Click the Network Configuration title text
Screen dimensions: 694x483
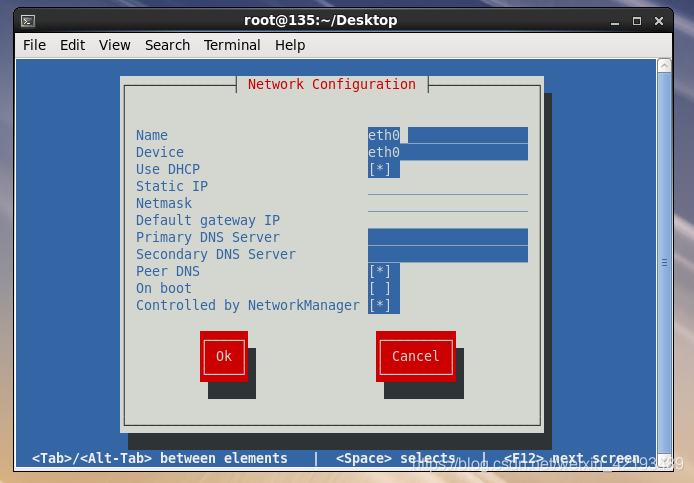[332, 84]
